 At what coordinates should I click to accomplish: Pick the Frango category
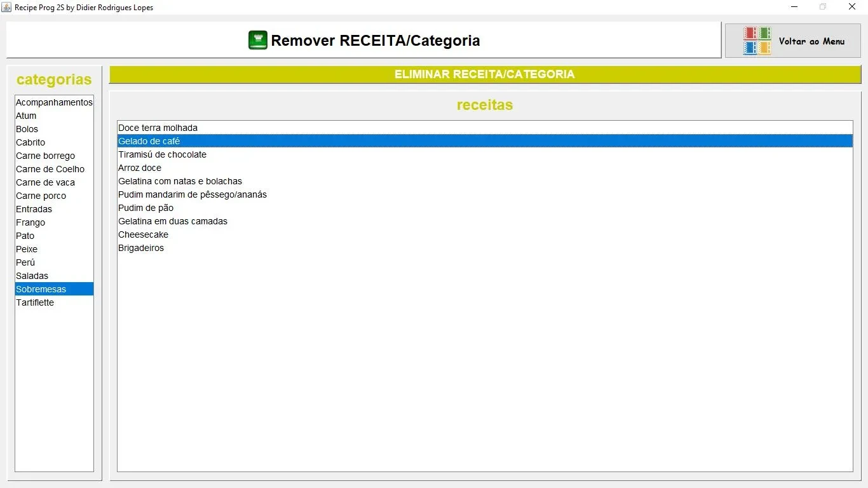click(31, 222)
